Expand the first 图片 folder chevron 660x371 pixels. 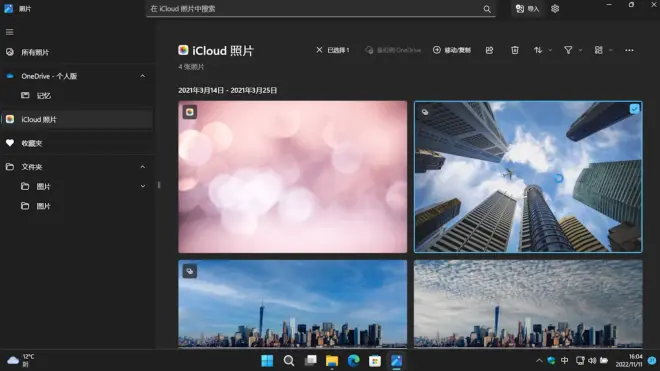click(143, 186)
